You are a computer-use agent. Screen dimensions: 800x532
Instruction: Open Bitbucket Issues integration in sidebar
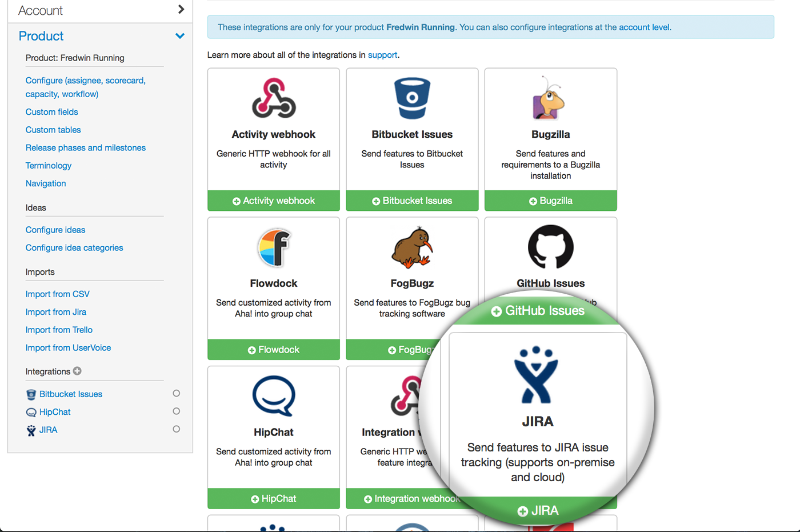coord(71,394)
